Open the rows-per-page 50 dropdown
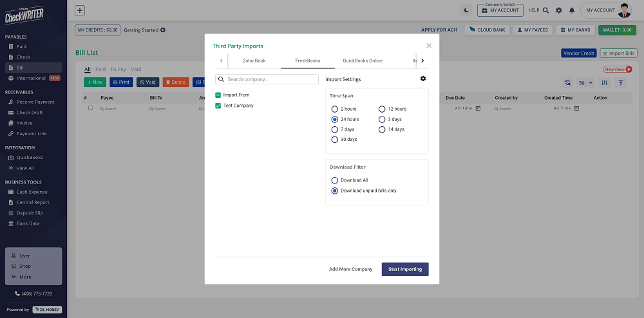 click(585, 82)
